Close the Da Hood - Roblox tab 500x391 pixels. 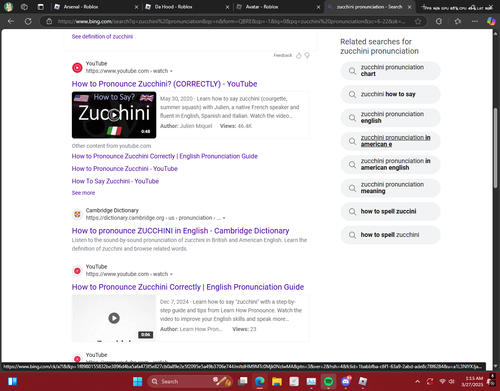pyautogui.click(x=227, y=7)
